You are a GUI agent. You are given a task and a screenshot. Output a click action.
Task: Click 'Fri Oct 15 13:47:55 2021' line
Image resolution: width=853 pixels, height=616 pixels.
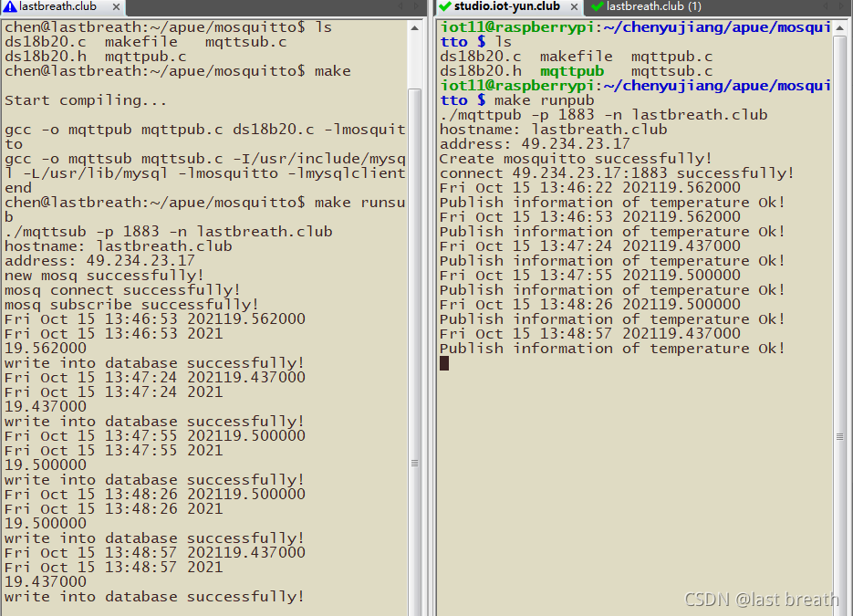(114, 451)
